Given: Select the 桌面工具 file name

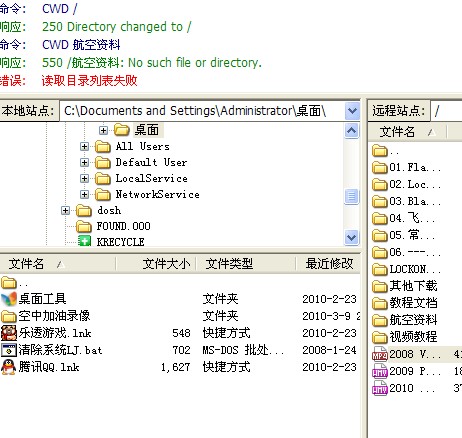Looking at the screenshot, I should point(42,299).
